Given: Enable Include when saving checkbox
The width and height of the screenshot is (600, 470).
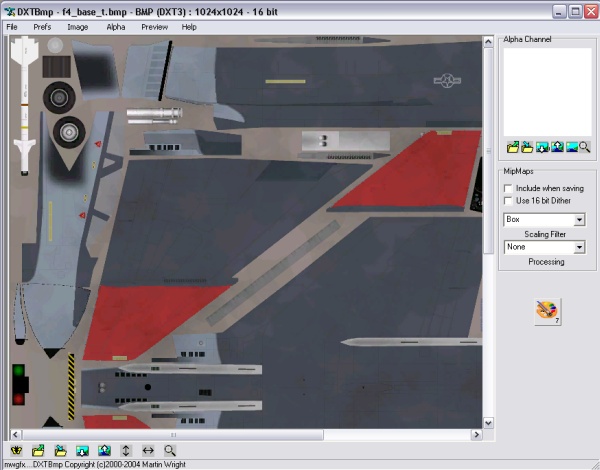Looking at the screenshot, I should [x=509, y=187].
